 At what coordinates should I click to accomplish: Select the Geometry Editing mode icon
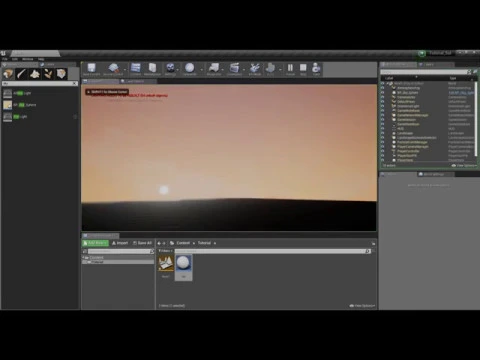tap(61, 74)
